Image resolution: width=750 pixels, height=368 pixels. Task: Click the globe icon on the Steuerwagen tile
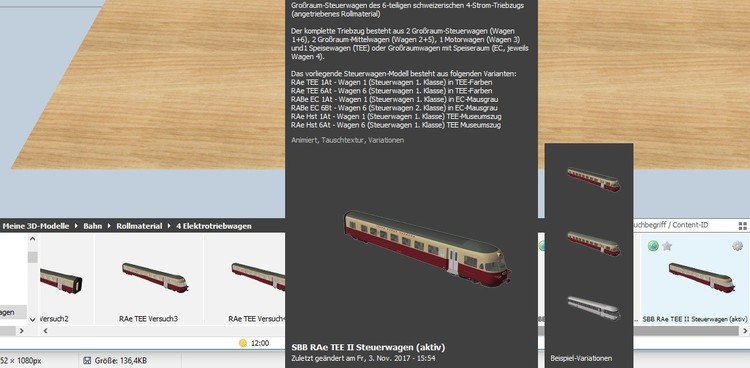(652, 246)
